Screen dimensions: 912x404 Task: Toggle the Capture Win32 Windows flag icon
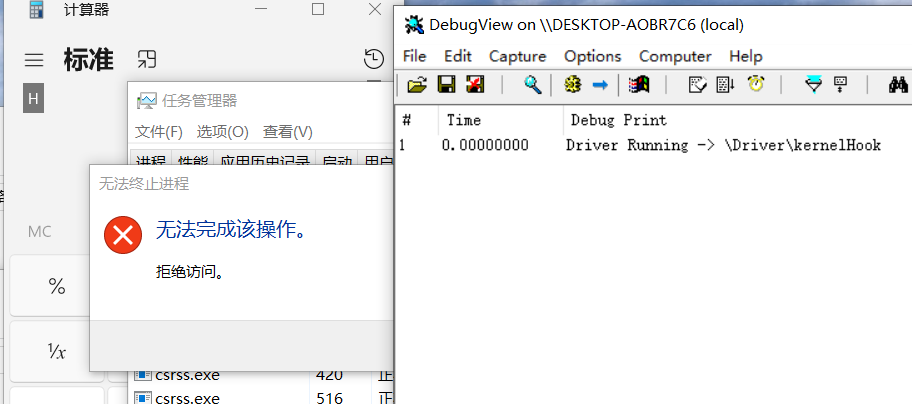pos(639,85)
